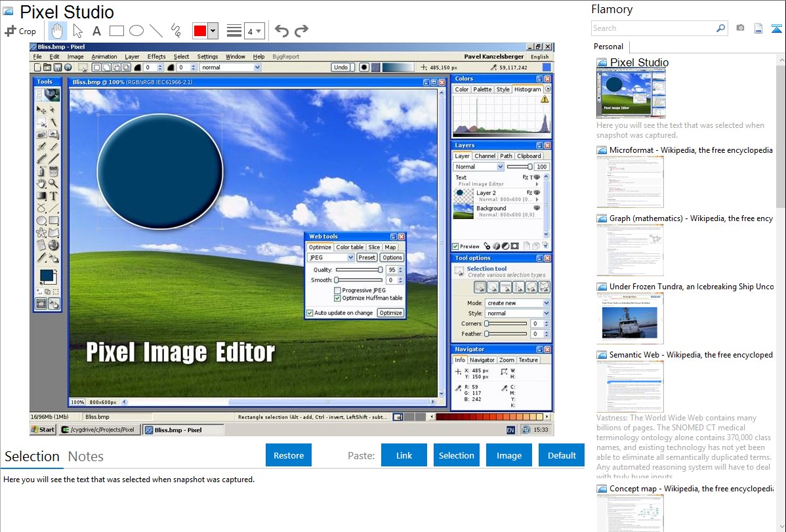Choose the arrow pointer tool in Flamory toolbar
The height and width of the screenshot is (532, 786).
pyautogui.click(x=77, y=31)
